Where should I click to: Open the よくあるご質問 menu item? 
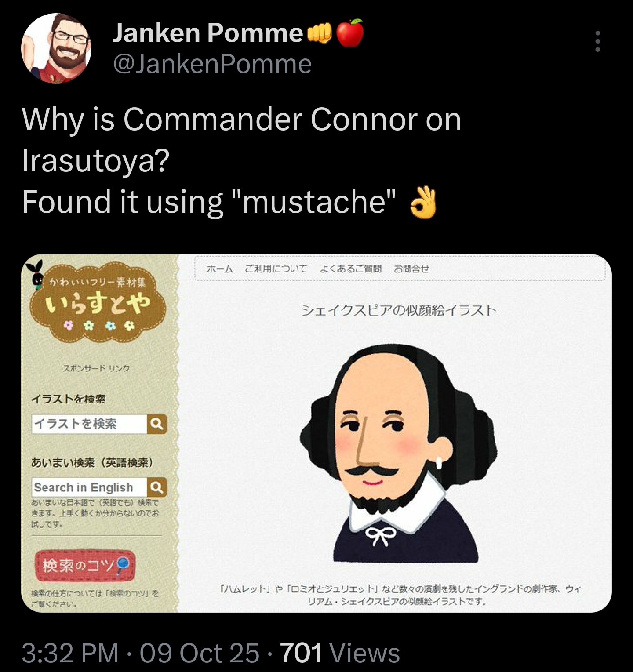point(350,269)
